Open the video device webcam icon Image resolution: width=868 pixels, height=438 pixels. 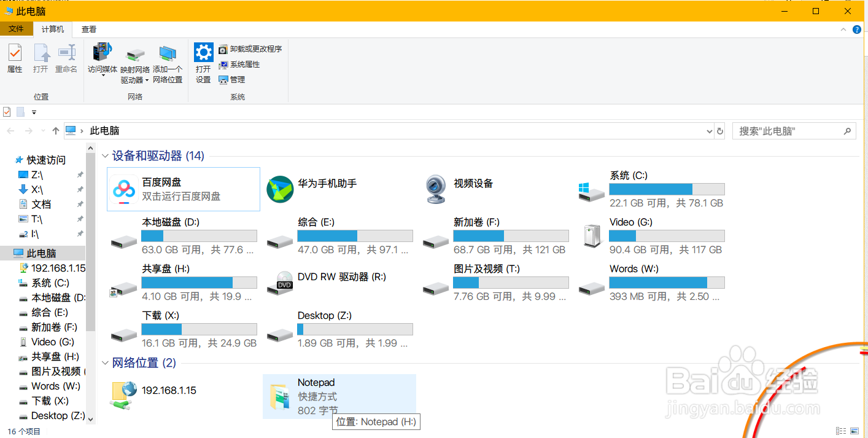(436, 189)
